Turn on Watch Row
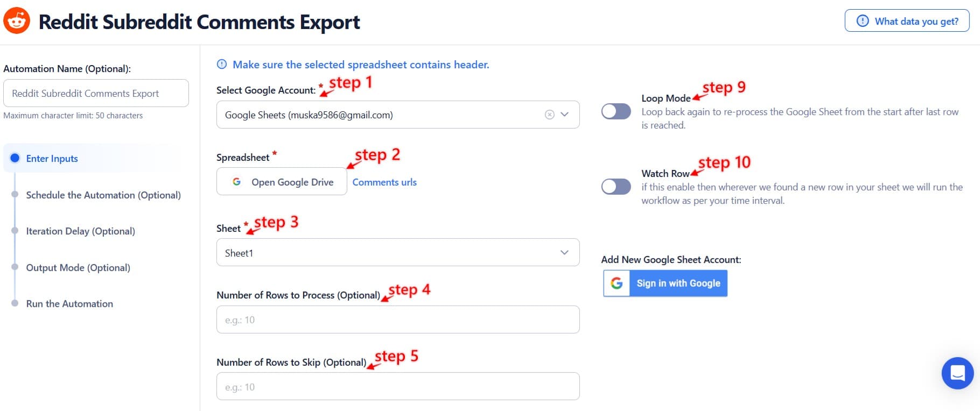 click(616, 187)
